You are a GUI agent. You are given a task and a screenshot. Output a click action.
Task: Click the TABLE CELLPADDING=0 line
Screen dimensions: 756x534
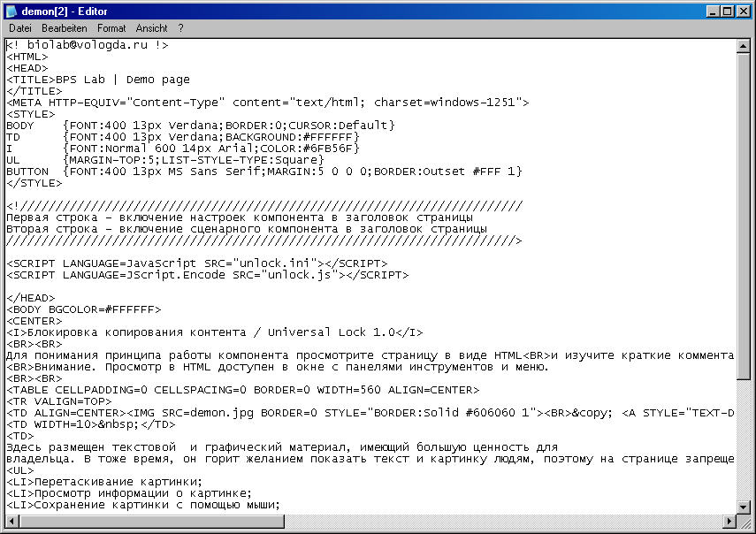pos(243,390)
